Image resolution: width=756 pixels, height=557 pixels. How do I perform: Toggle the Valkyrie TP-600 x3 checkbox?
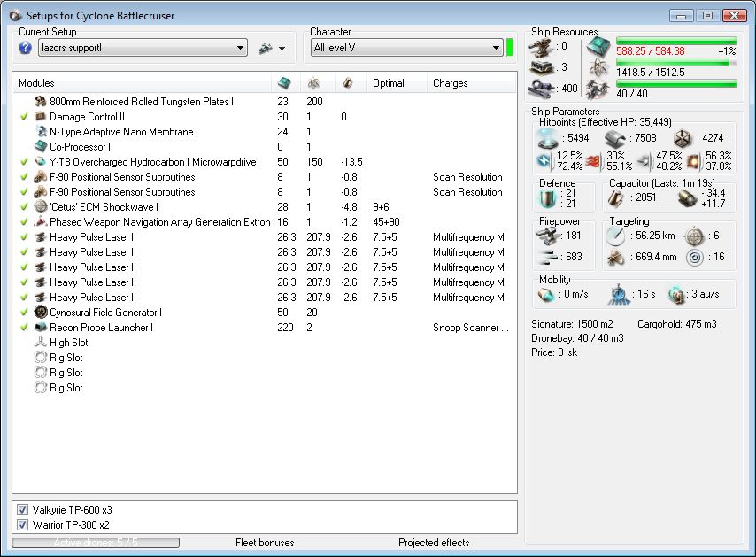[22, 510]
